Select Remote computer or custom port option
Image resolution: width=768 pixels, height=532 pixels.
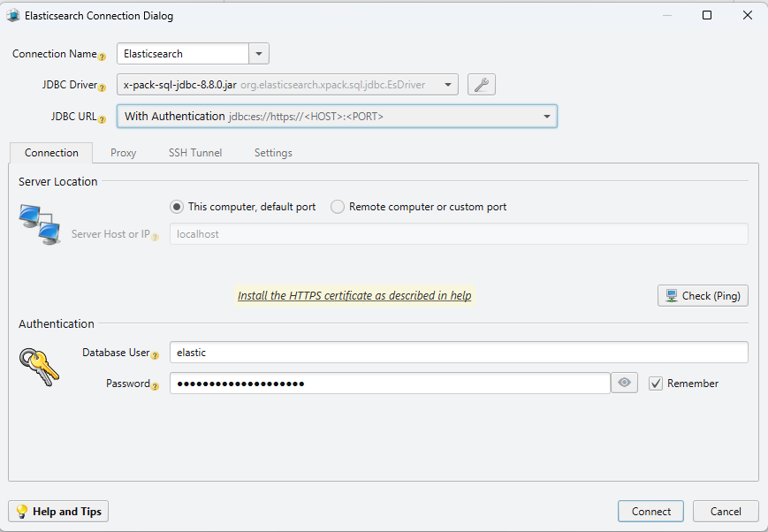[x=337, y=206]
